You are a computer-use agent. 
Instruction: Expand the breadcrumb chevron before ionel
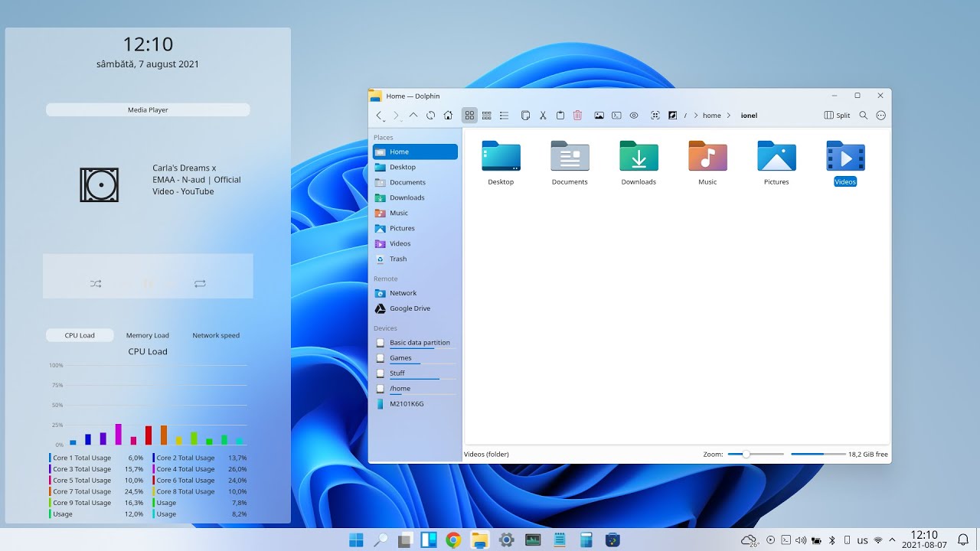(730, 116)
